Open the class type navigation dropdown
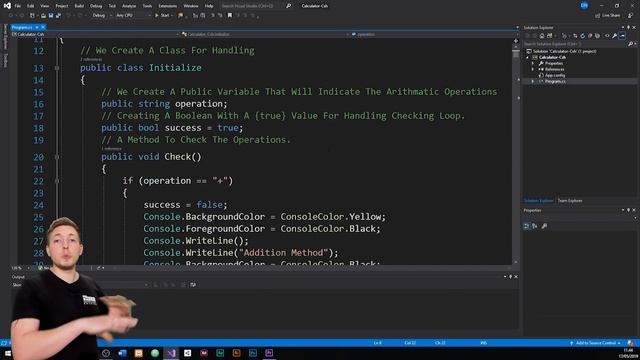 point(265,34)
